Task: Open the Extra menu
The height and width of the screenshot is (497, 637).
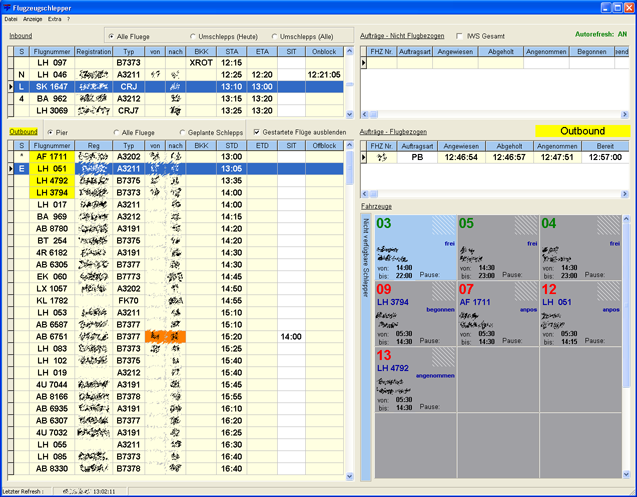Action: coord(54,19)
